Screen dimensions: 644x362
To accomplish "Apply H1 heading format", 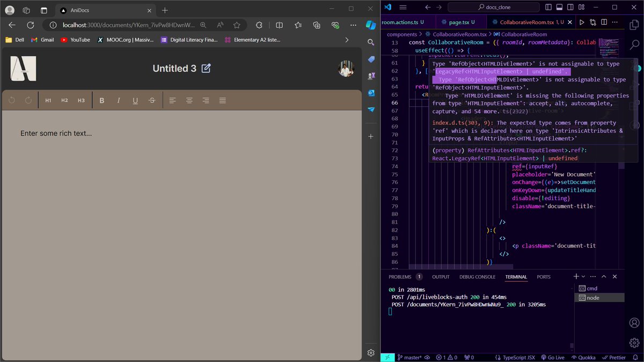I will click(x=48, y=100).
